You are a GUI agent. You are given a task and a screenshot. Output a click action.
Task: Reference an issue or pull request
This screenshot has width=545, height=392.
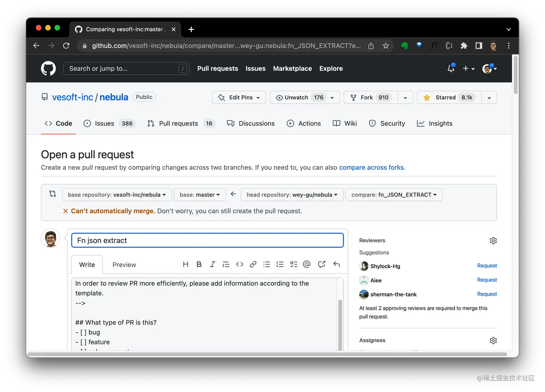tap(322, 264)
